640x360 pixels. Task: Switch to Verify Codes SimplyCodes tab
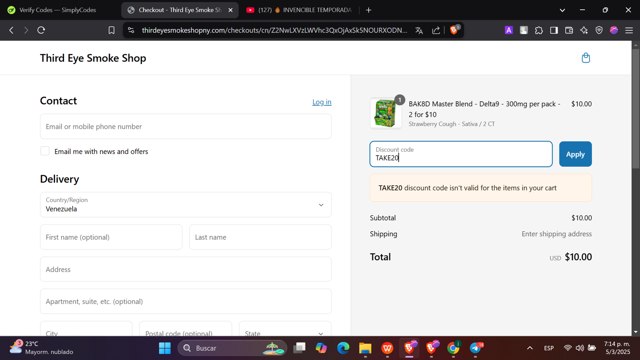[x=58, y=10]
